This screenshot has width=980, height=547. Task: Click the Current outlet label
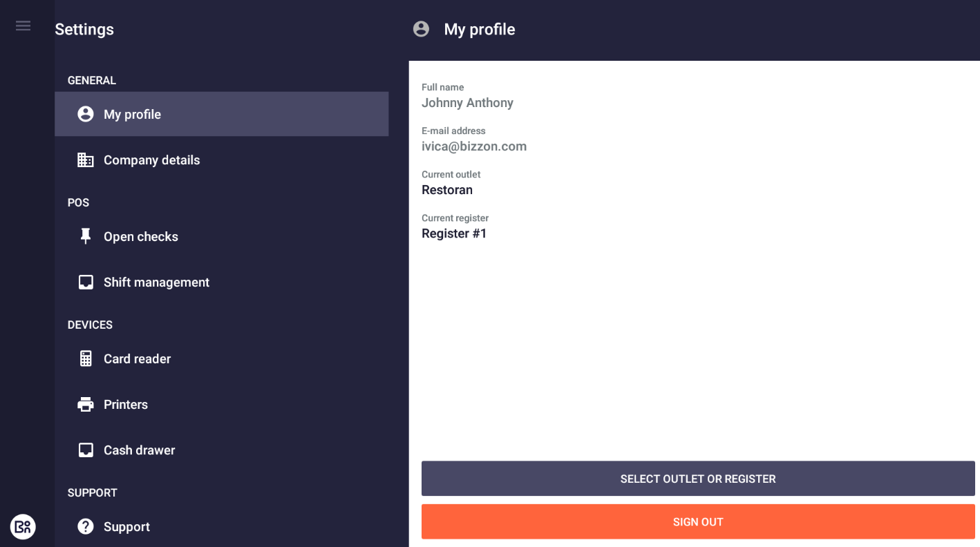(451, 174)
